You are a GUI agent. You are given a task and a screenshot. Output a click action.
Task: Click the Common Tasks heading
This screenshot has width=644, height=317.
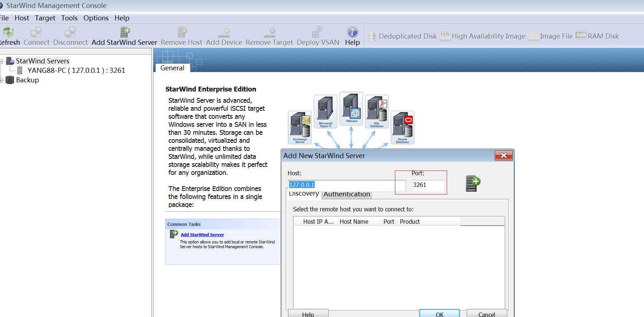pos(184,224)
